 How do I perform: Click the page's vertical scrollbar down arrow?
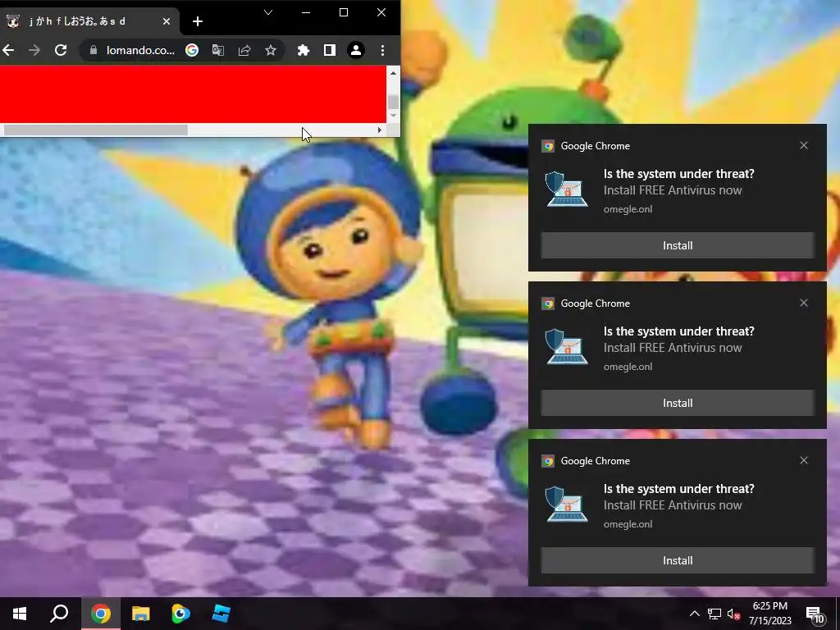(x=393, y=115)
